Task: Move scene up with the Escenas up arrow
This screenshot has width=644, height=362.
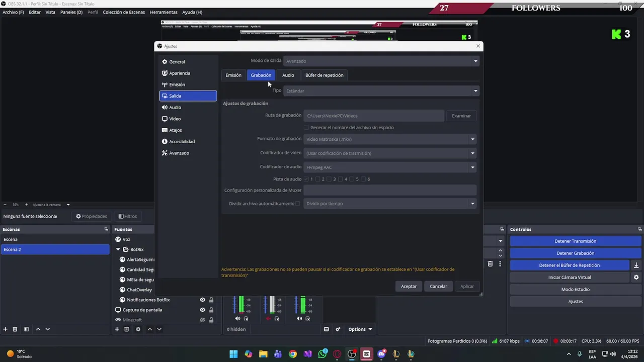Action: pyautogui.click(x=38, y=329)
